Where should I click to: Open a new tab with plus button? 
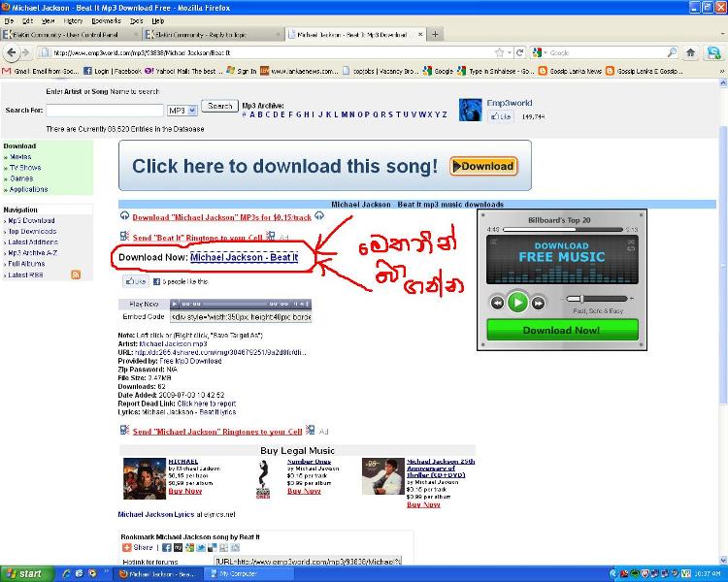(435, 34)
